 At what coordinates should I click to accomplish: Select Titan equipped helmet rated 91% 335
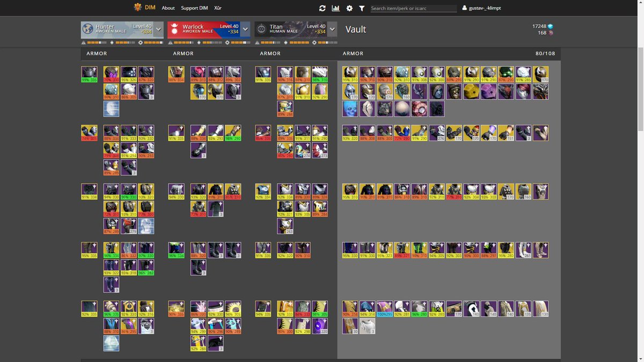click(263, 75)
